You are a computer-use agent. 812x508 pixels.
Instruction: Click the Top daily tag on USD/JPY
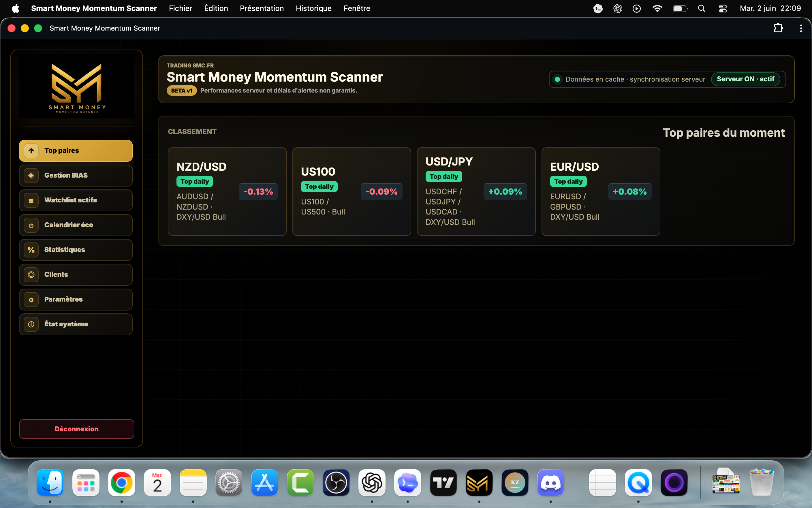click(x=444, y=176)
